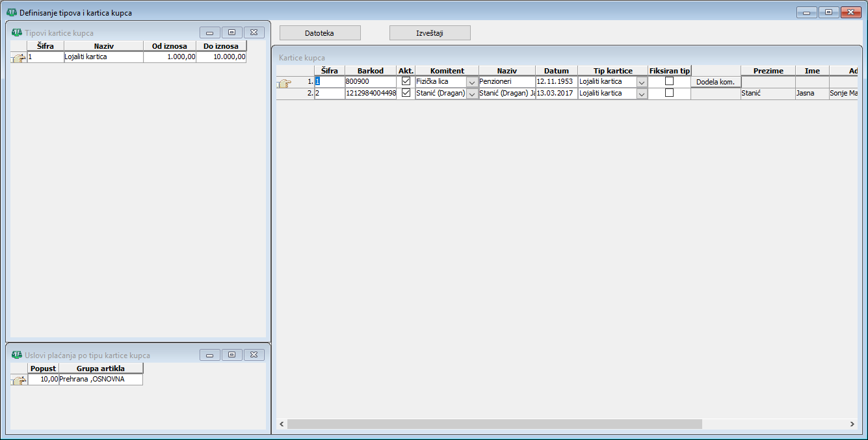Select Popust cell 10,00
Image resolution: width=868 pixels, height=440 pixels.
pos(44,380)
